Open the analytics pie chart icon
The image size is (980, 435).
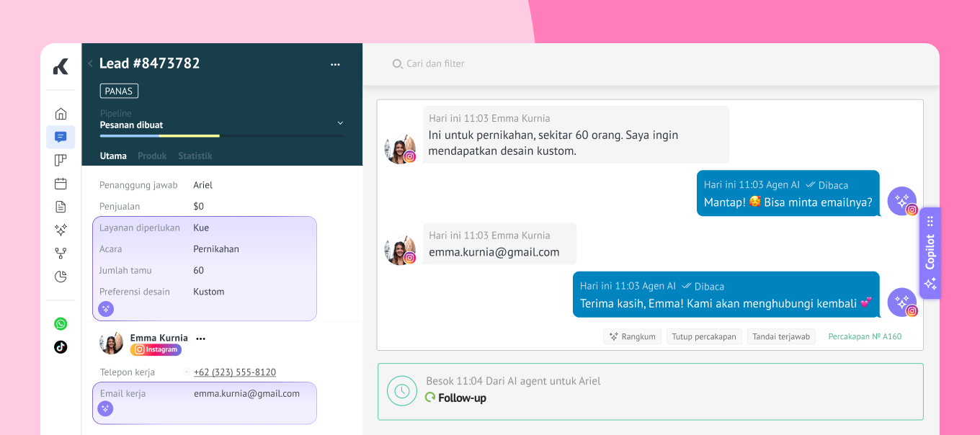click(x=61, y=277)
